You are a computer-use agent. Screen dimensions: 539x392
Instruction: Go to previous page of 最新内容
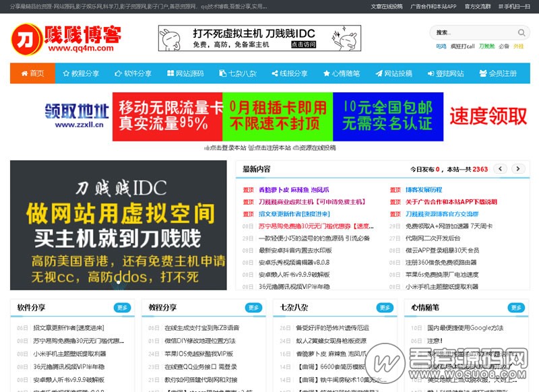coord(500,169)
